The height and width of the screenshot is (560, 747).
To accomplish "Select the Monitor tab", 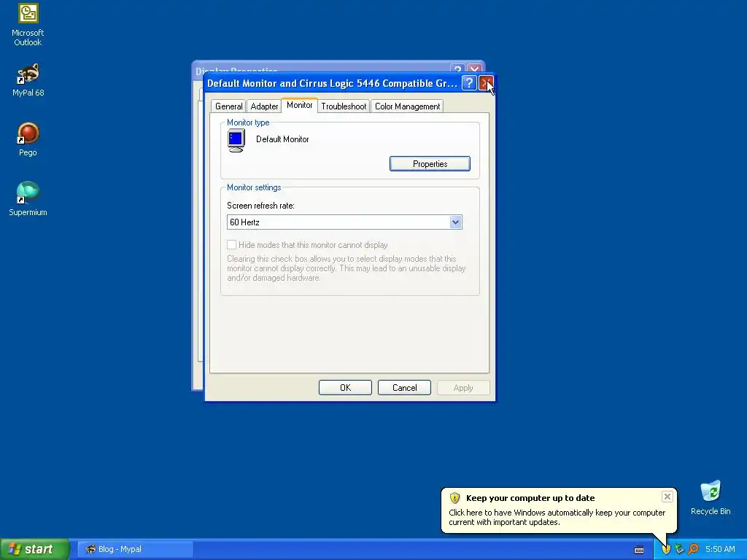I will (299, 105).
